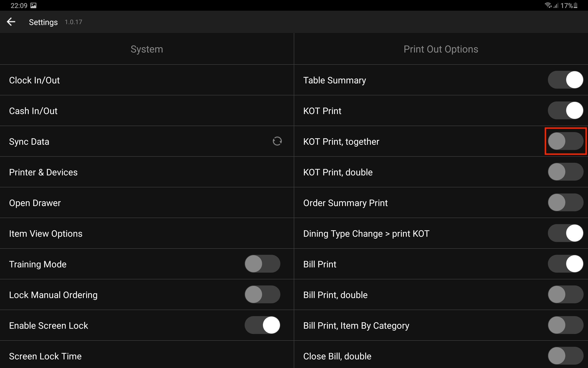Enable KOT Print, together switch
Viewport: 588px width, 368px height.
pos(565,141)
